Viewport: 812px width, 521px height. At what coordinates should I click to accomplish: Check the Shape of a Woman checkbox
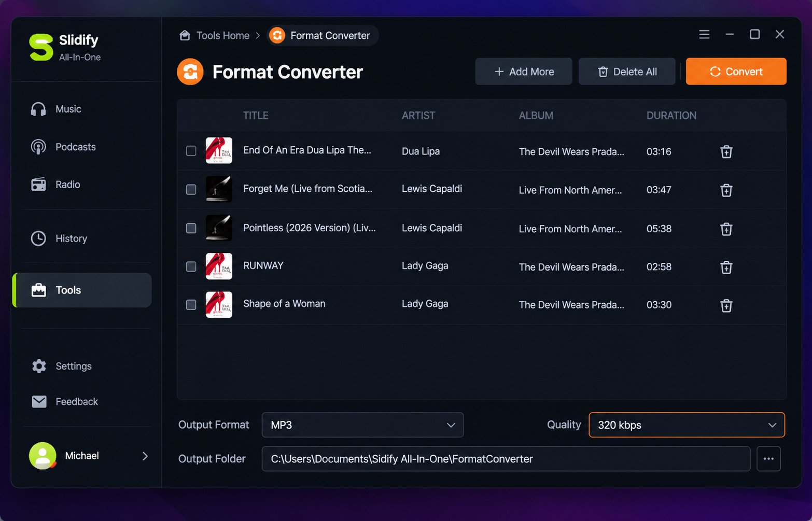(191, 305)
